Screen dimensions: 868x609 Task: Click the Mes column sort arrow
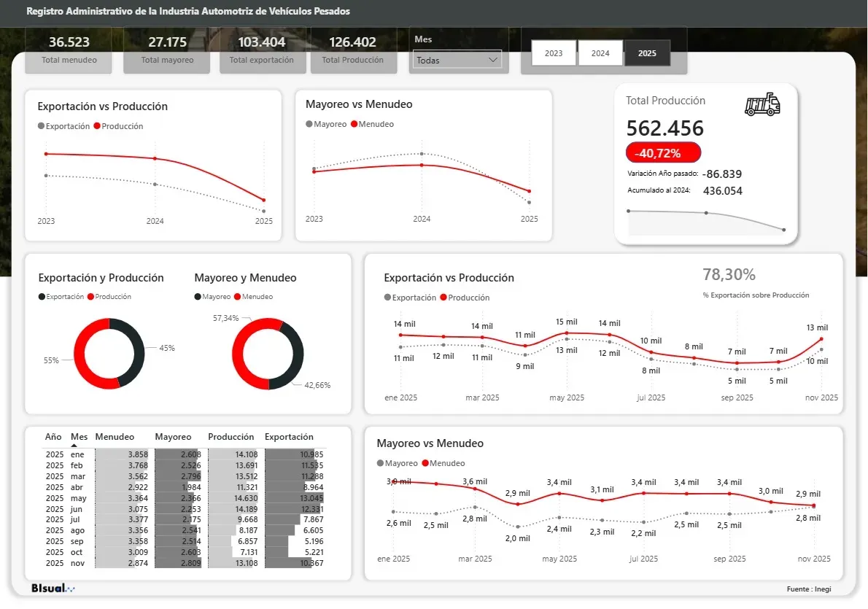(74, 445)
